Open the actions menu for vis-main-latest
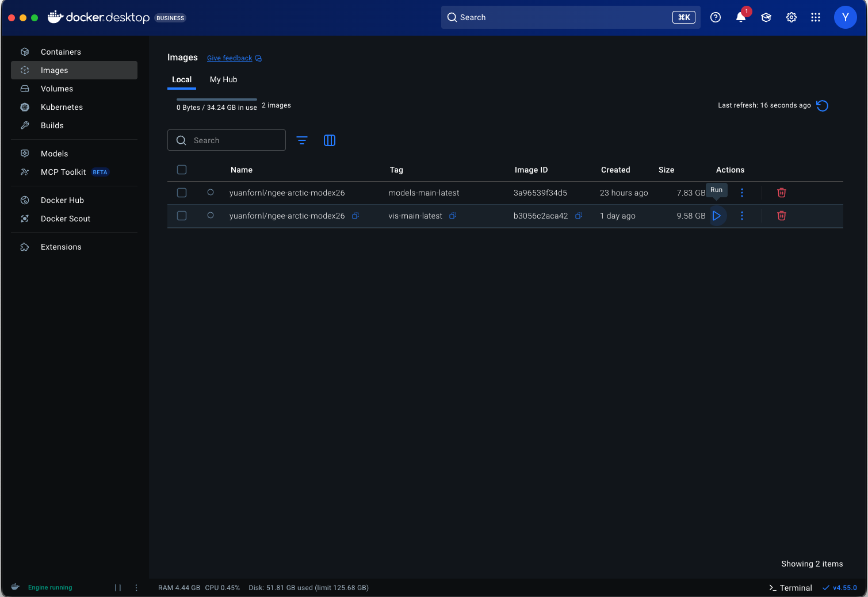 741,216
